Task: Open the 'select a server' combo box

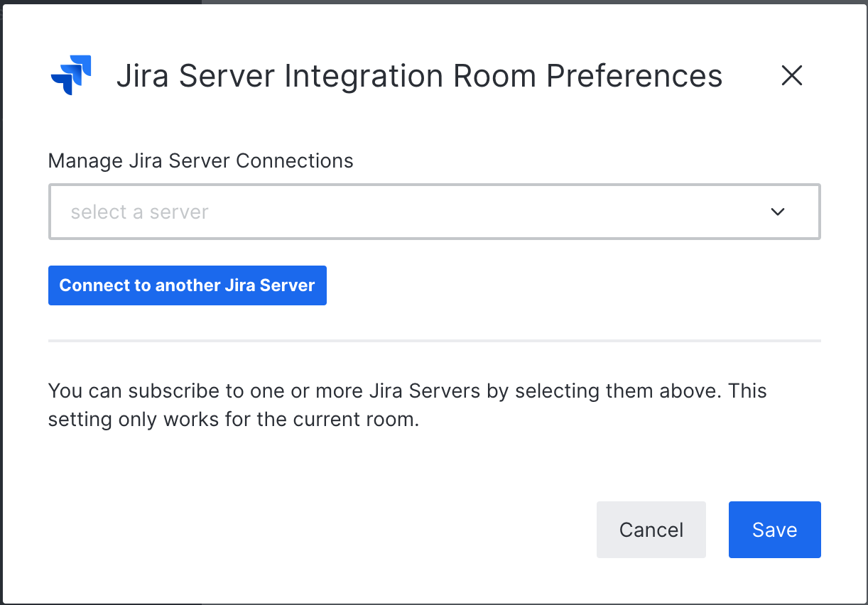Action: click(434, 212)
